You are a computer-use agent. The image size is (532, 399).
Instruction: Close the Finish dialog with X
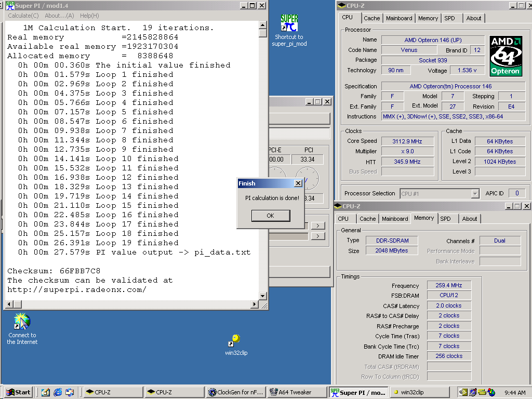298,183
